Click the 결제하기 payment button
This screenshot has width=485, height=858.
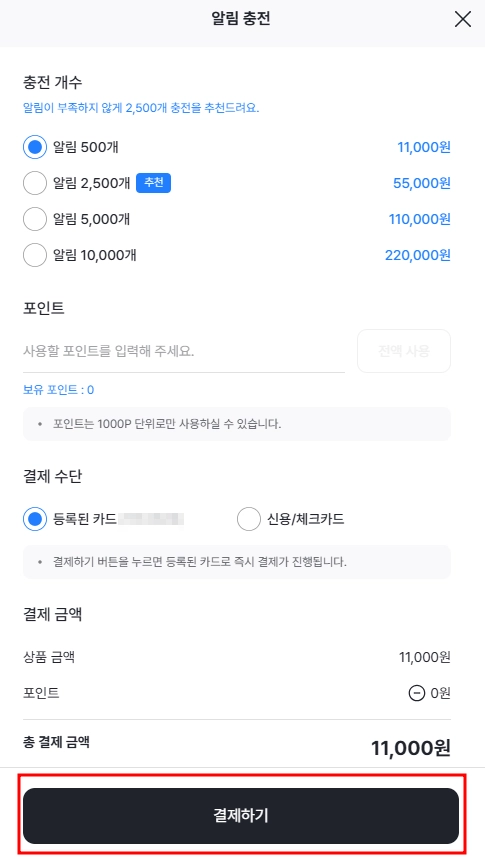tap(241, 815)
